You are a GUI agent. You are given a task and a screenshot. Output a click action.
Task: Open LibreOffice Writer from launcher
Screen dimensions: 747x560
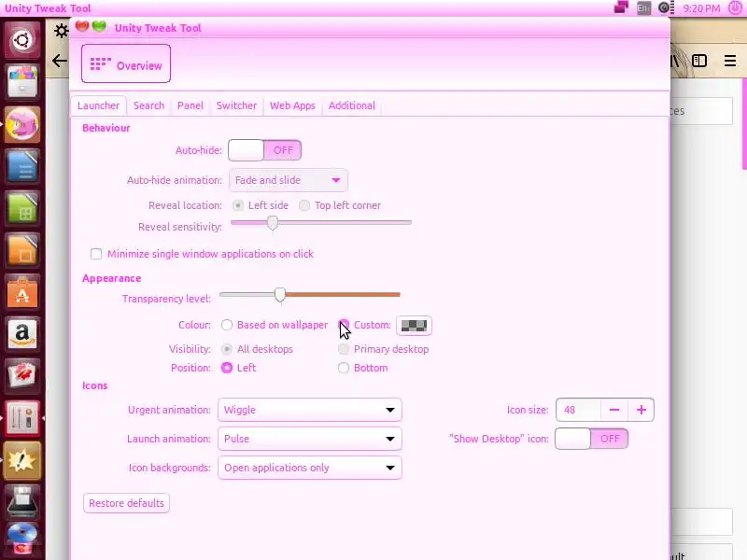[x=21, y=166]
